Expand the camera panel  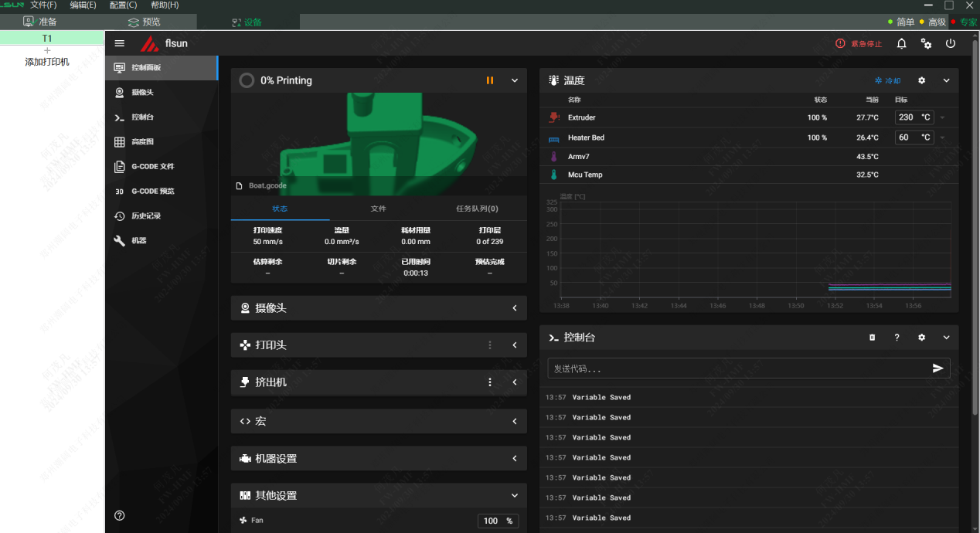[x=515, y=308]
